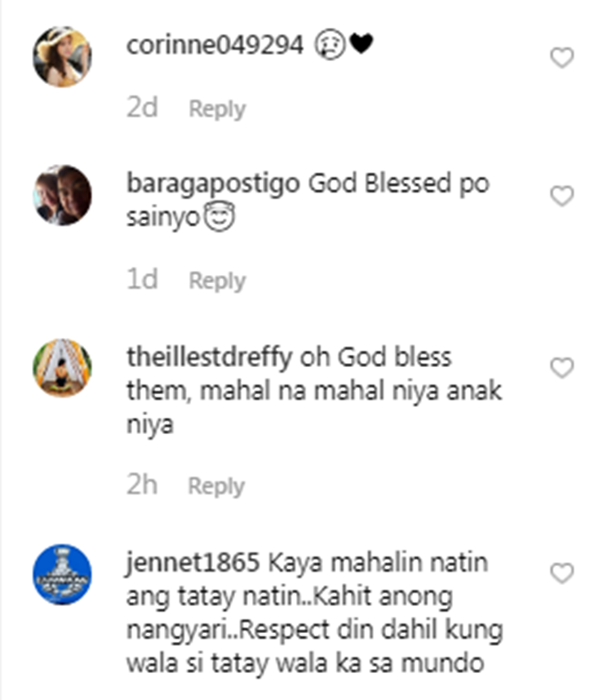Click the 2d timestamp under corinne049294
Viewport: 612px width, 700px height.
pos(143,108)
